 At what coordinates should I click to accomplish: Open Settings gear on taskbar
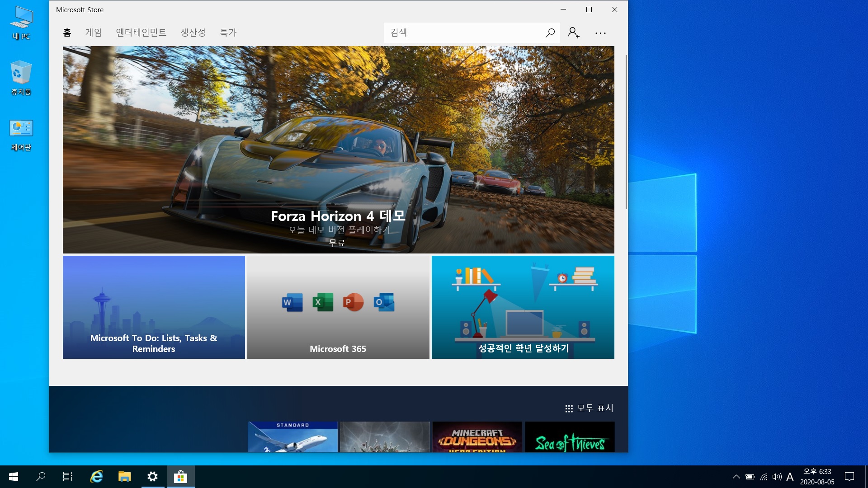[x=153, y=477]
